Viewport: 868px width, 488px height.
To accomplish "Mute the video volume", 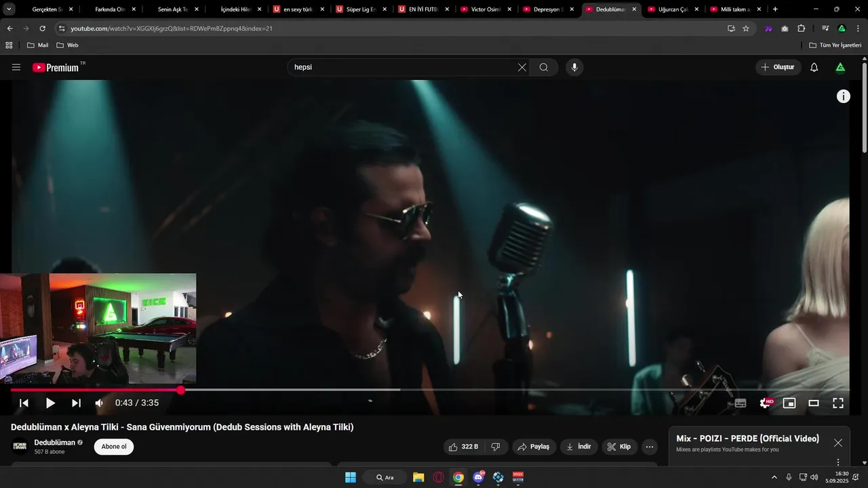I will (100, 403).
